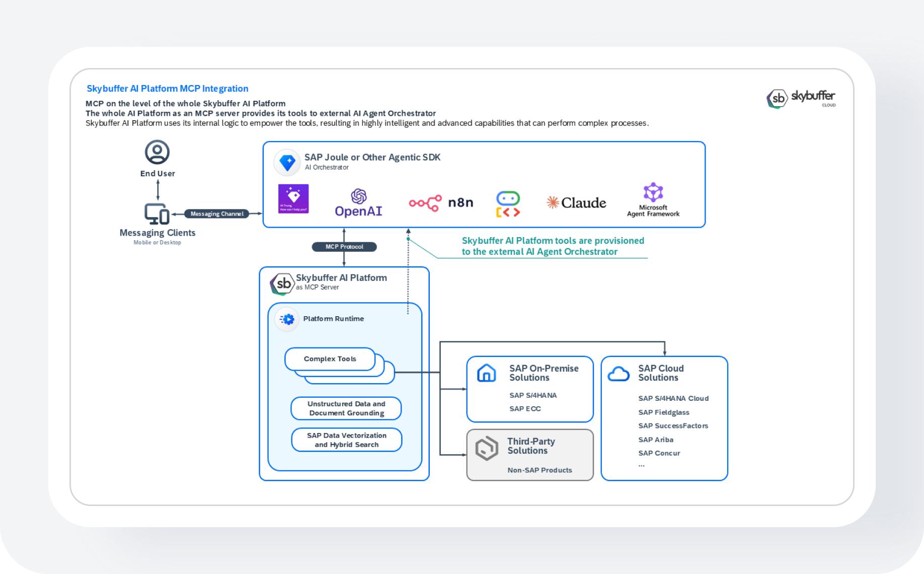924x574 pixels.
Task: Click the Claude logo
Action: (576, 203)
